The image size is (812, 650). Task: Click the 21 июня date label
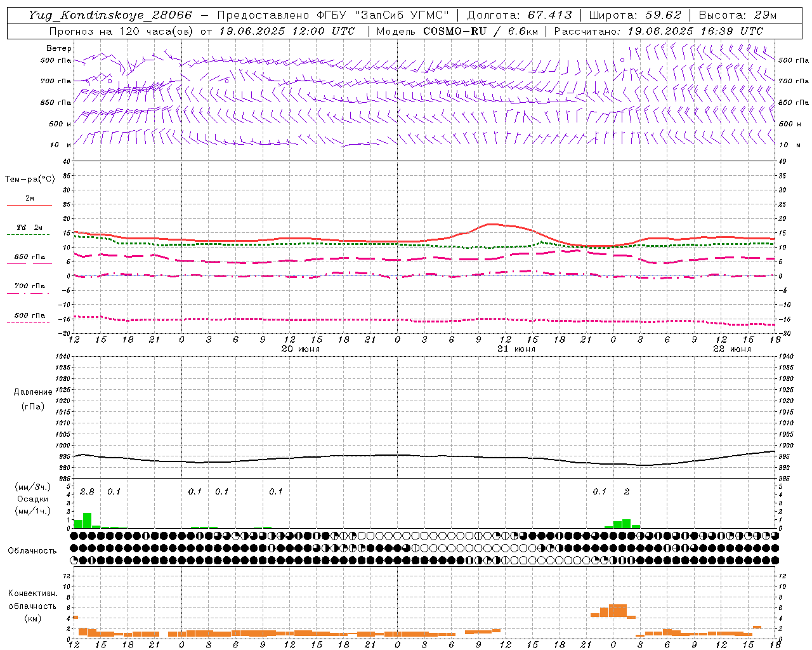pyautogui.click(x=516, y=349)
